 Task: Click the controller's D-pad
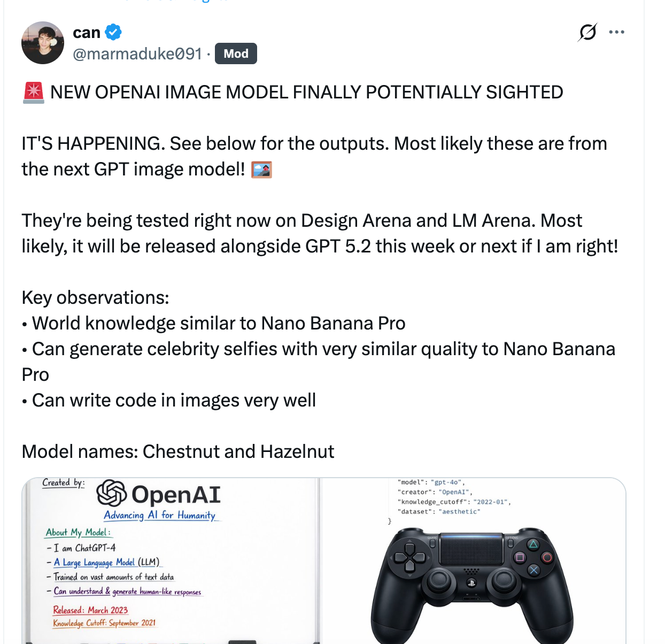pos(409,558)
